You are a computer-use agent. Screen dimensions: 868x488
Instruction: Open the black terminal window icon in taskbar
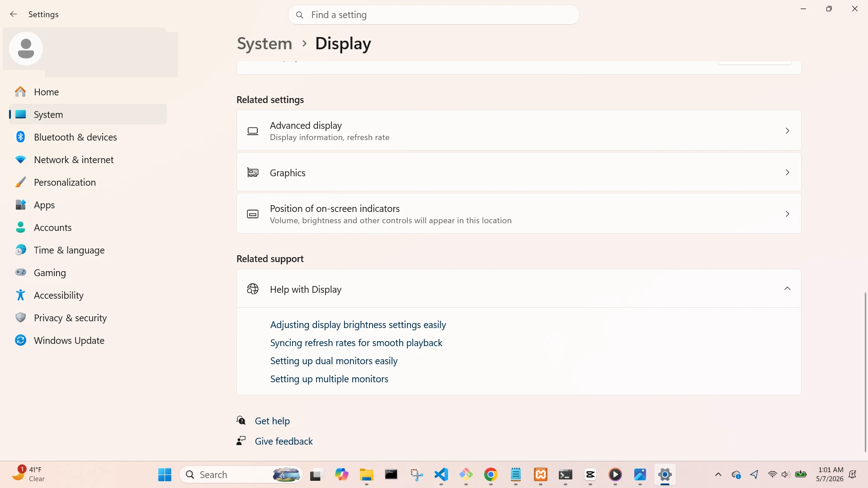coord(391,474)
